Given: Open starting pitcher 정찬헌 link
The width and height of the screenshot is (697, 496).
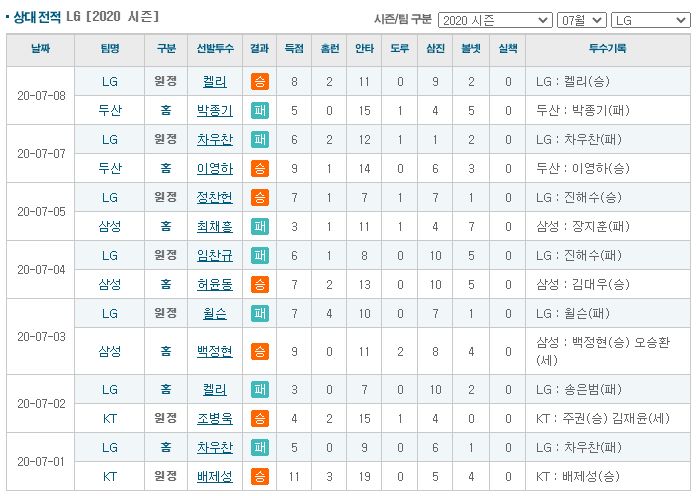Looking at the screenshot, I should point(215,197).
